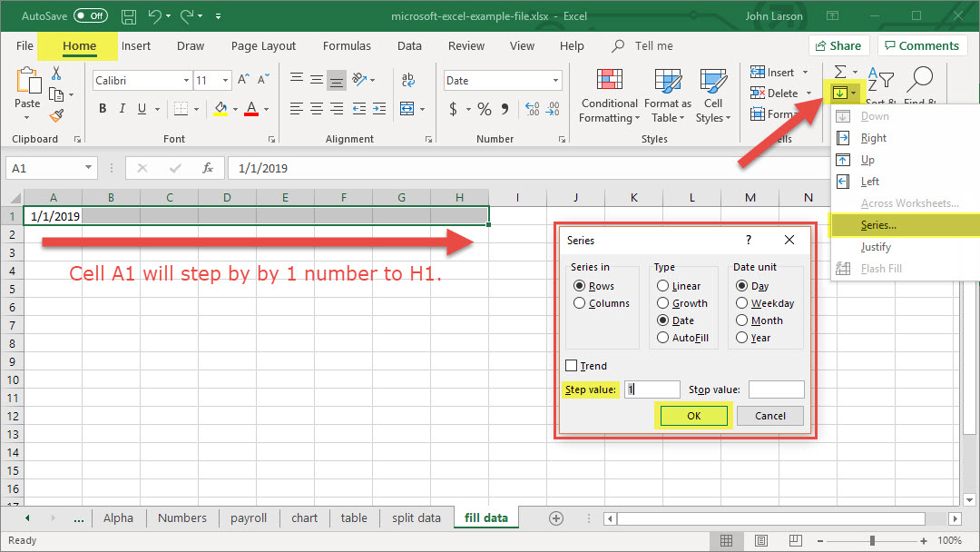The height and width of the screenshot is (552, 980).
Task: Apply Bold formatting to cell
Action: pyautogui.click(x=103, y=109)
